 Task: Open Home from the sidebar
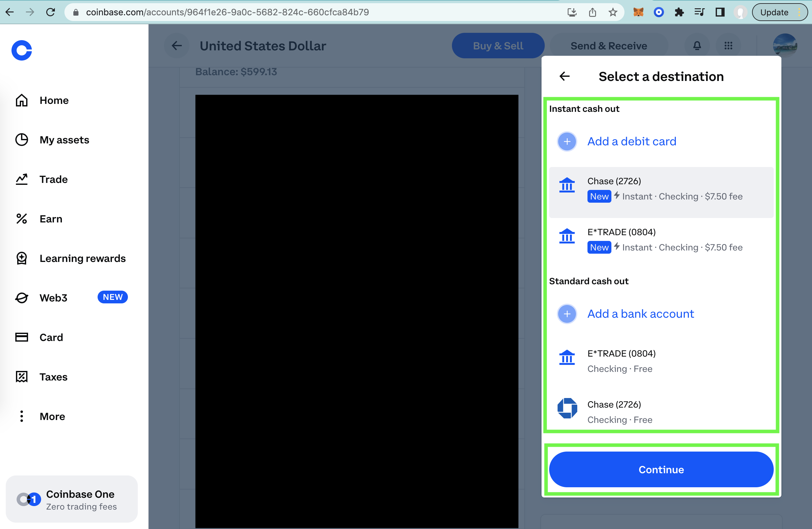click(42, 101)
